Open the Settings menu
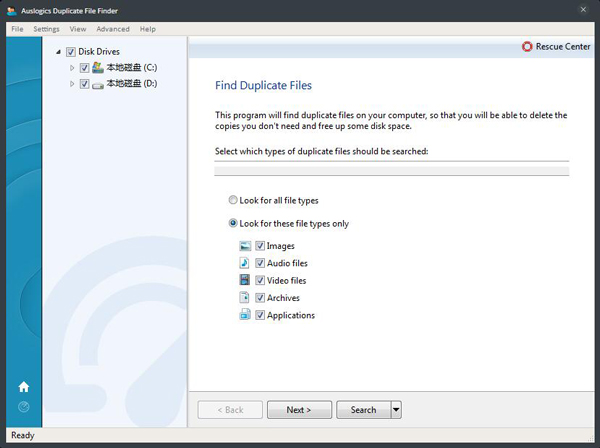This screenshot has width=600, height=448. (x=46, y=29)
